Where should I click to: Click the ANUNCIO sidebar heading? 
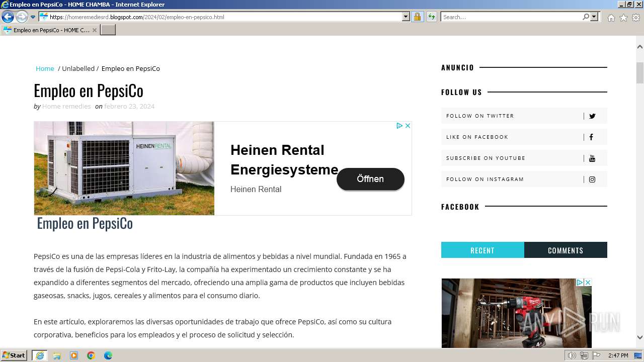point(457,67)
